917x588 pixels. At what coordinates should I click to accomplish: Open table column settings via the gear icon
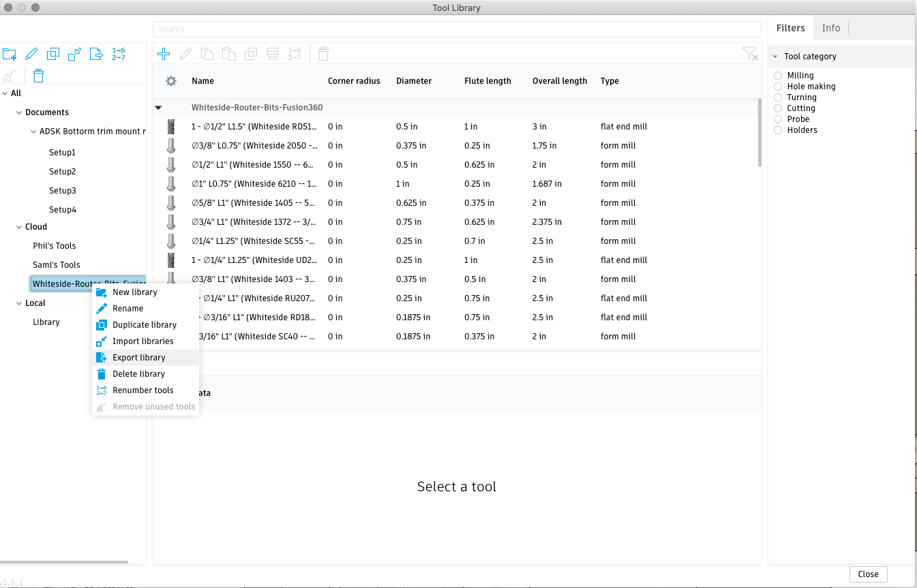coord(171,81)
